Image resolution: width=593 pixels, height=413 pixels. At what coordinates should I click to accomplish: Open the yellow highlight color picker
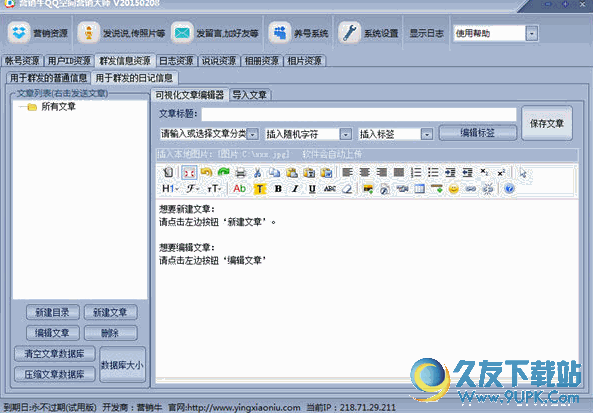(260, 188)
